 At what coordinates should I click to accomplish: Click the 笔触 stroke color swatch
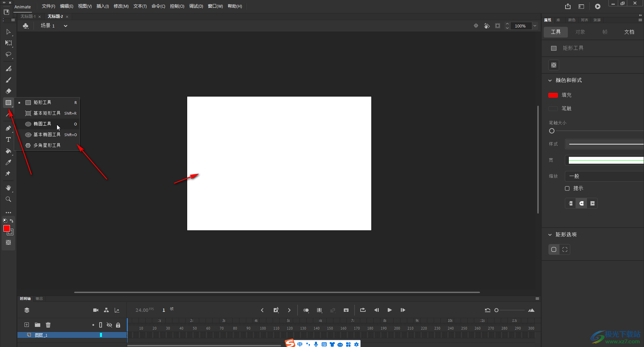tap(553, 109)
